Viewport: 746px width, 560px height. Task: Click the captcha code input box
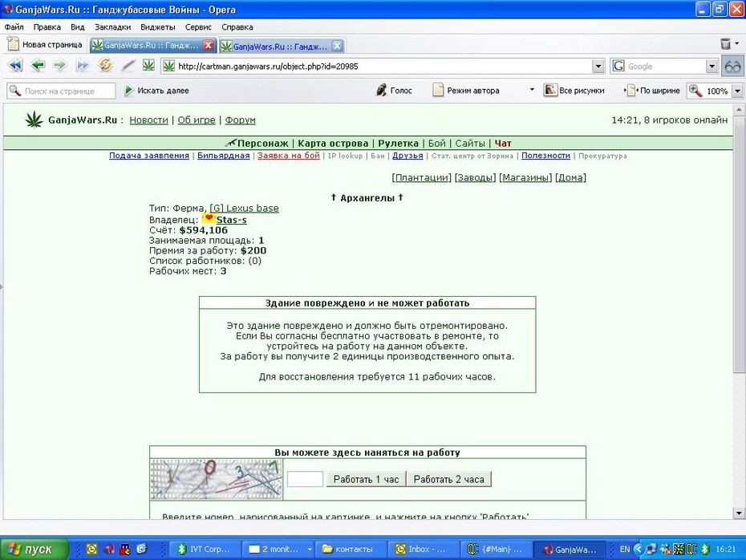click(305, 479)
